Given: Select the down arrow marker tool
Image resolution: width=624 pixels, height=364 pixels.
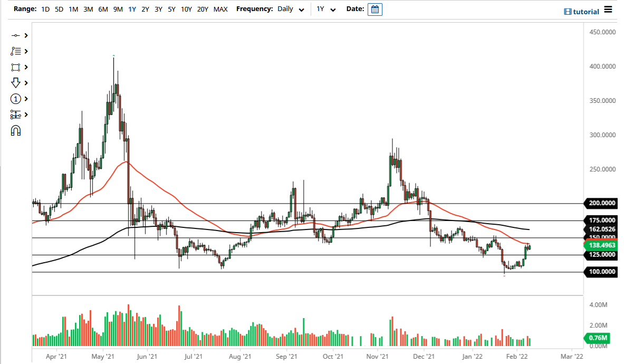Looking at the screenshot, I should [16, 83].
